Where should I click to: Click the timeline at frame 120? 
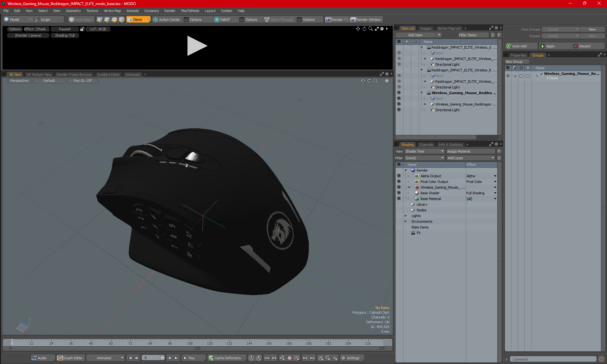pos(210,343)
